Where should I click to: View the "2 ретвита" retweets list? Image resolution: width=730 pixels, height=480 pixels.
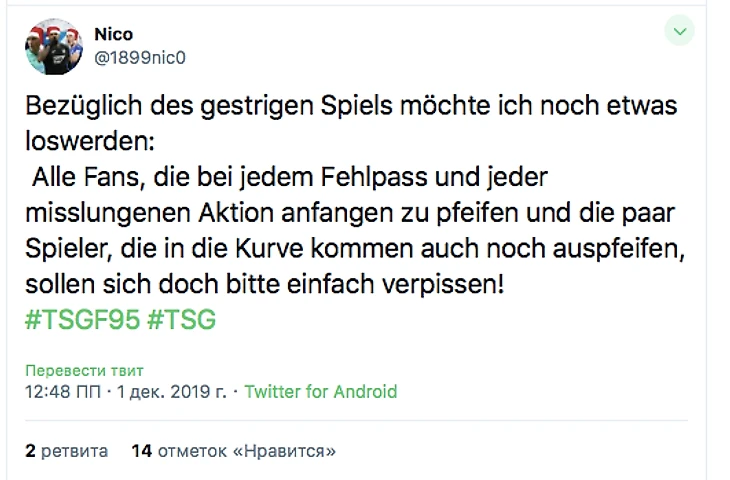click(x=67, y=451)
